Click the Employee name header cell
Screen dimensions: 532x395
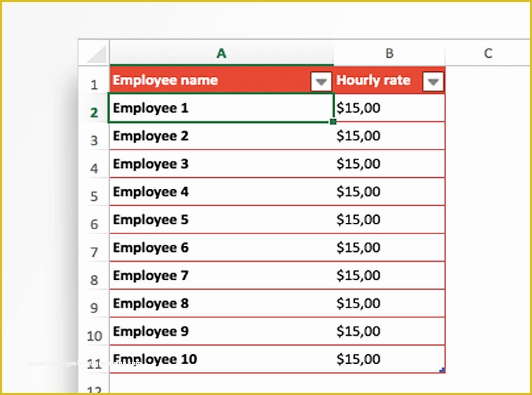(222, 80)
